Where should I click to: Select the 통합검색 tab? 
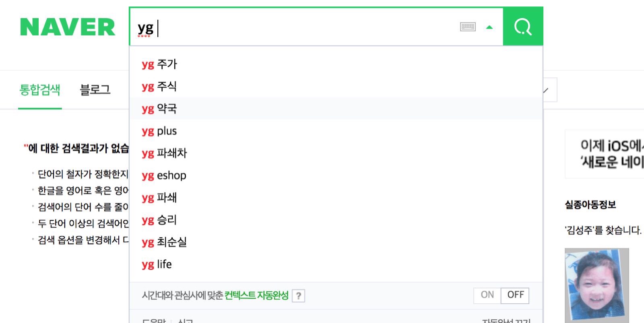coord(40,90)
